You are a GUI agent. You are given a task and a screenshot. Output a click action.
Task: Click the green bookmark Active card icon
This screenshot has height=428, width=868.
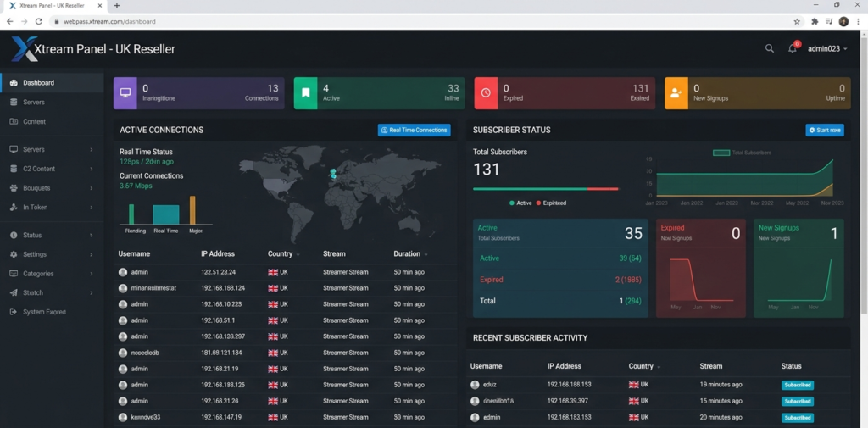click(305, 93)
